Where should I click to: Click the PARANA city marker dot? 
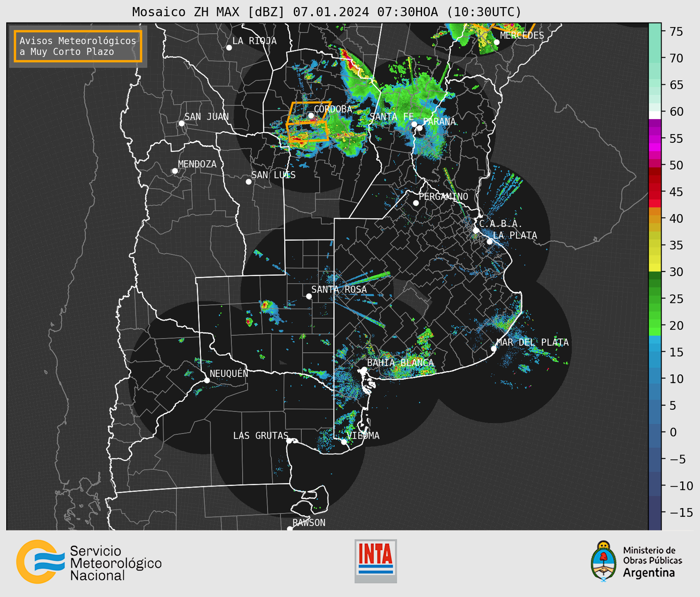tap(420, 128)
